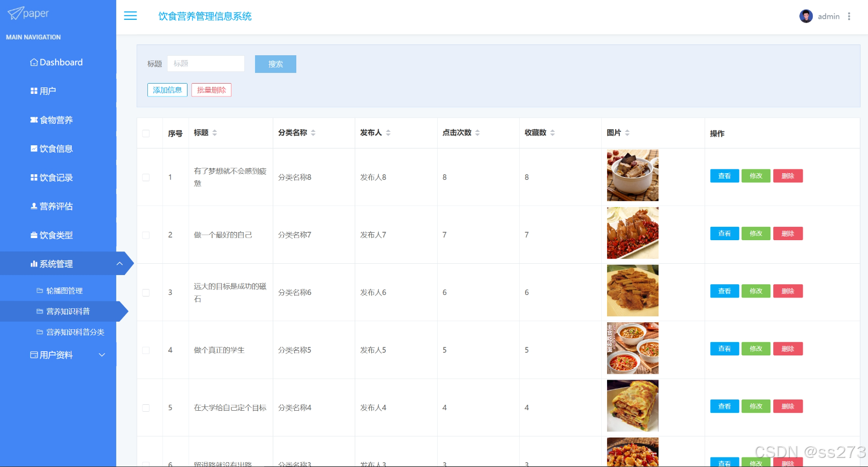Screen dimensions: 868x467
Task: Sort by 点击次数 column arrows
Action: 477,132
